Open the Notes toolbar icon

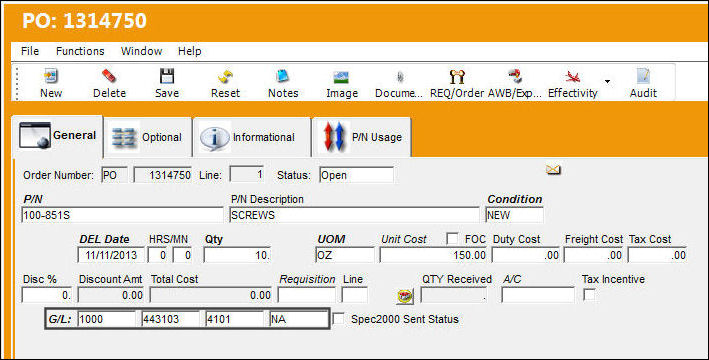[x=283, y=76]
